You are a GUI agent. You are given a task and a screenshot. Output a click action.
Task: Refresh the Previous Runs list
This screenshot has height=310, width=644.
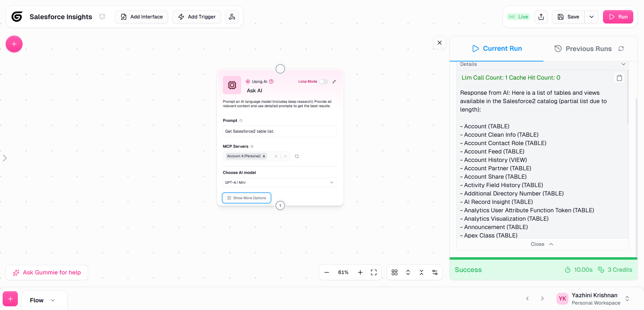click(621, 49)
